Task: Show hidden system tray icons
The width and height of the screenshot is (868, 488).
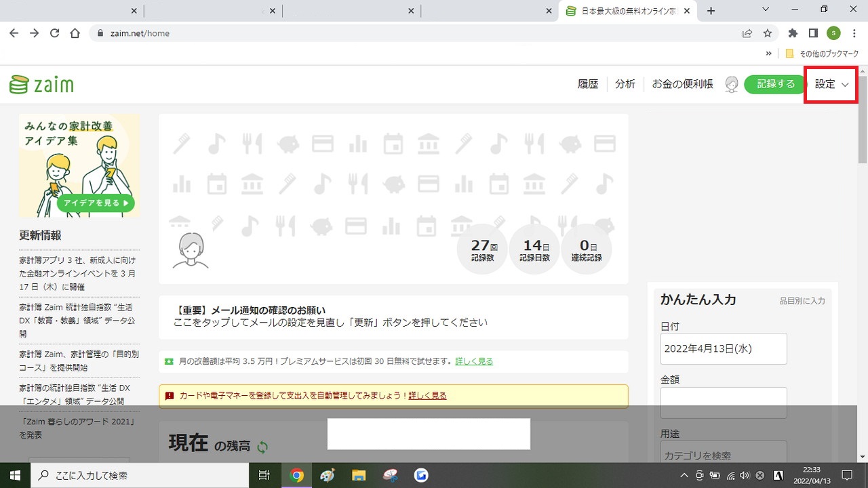Action: [684, 475]
